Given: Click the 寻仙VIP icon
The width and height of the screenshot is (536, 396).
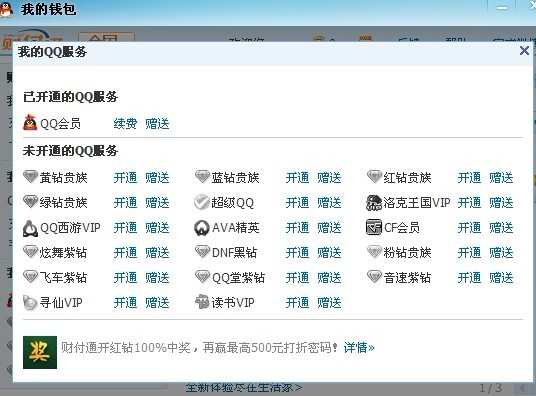Looking at the screenshot, I should [x=30, y=303].
